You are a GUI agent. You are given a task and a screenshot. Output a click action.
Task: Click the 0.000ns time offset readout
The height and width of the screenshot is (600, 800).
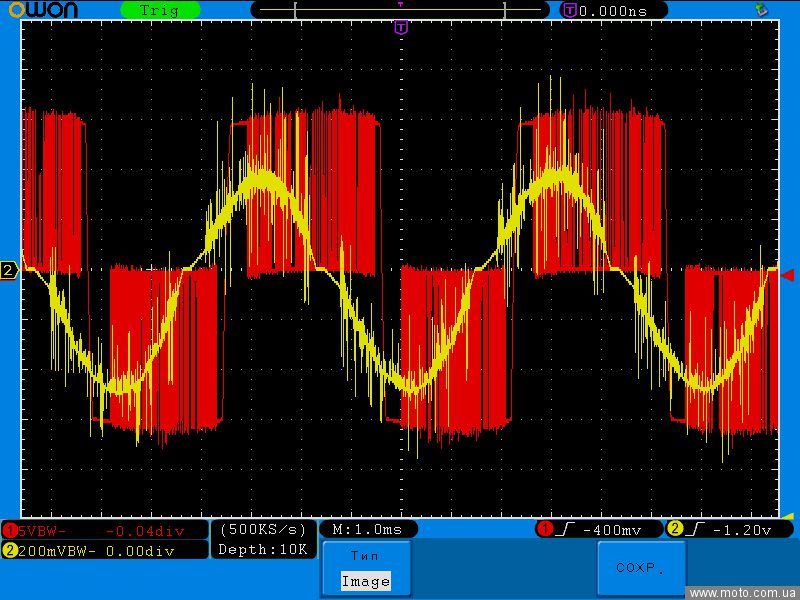point(614,10)
